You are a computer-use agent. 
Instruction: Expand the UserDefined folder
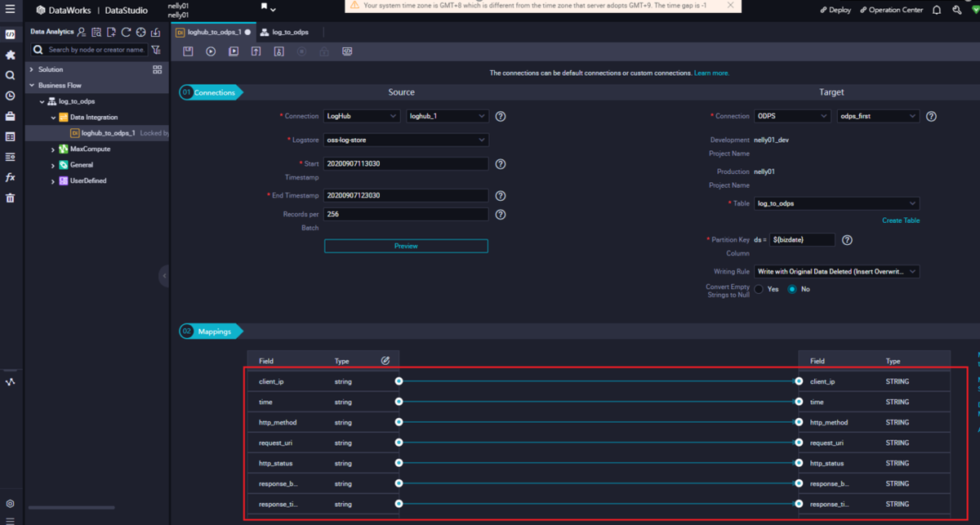point(53,181)
